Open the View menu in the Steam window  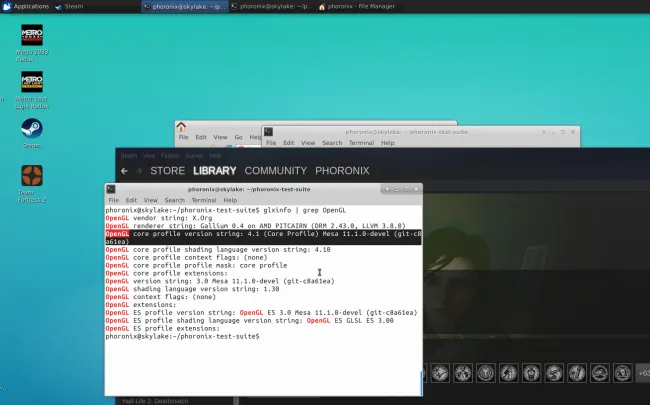tap(149, 155)
